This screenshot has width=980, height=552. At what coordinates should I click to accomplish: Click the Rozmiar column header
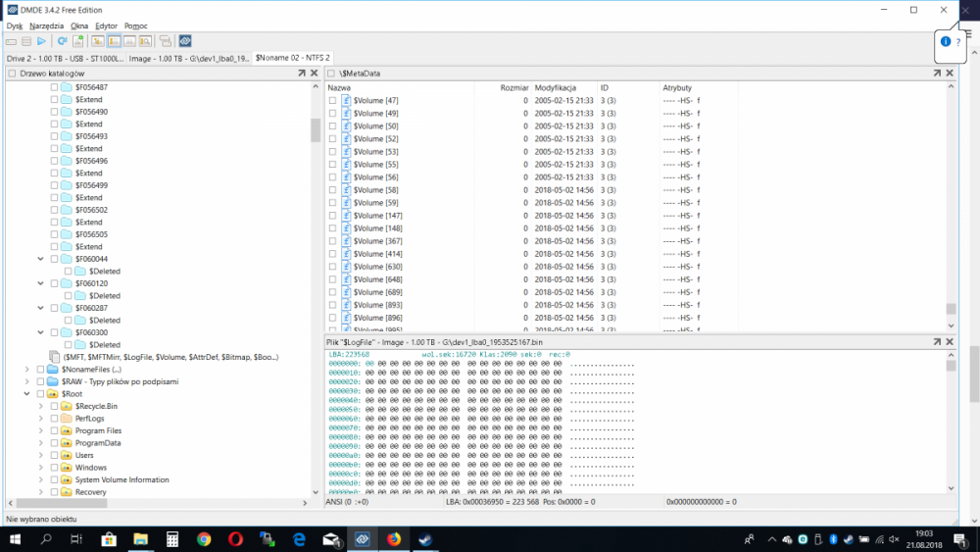(514, 88)
